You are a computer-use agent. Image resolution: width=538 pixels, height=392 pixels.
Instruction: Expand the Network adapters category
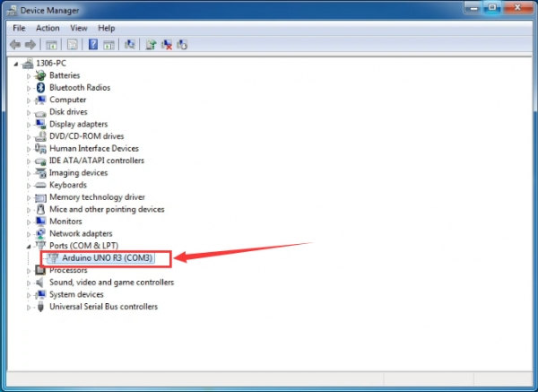tap(30, 233)
